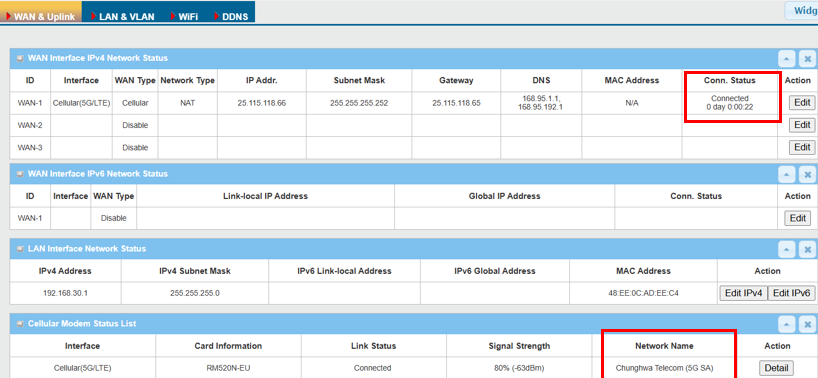
Task: Collapse the Cellular Modem Status List panel
Action: click(787, 324)
